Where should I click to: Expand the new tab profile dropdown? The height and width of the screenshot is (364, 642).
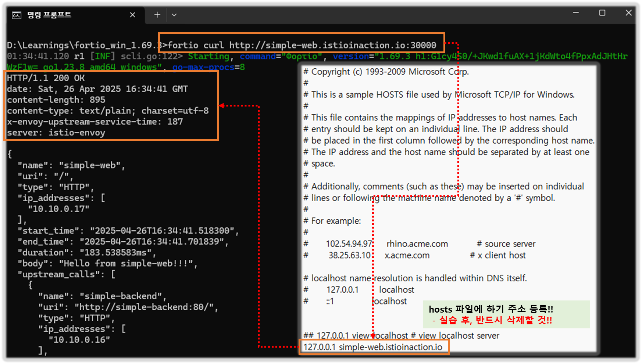click(x=174, y=15)
